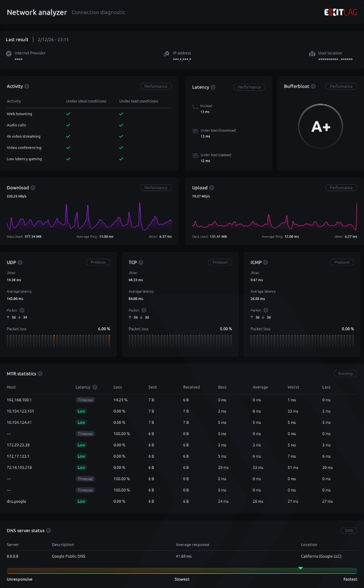Click the DNS tag in server status

click(349, 531)
